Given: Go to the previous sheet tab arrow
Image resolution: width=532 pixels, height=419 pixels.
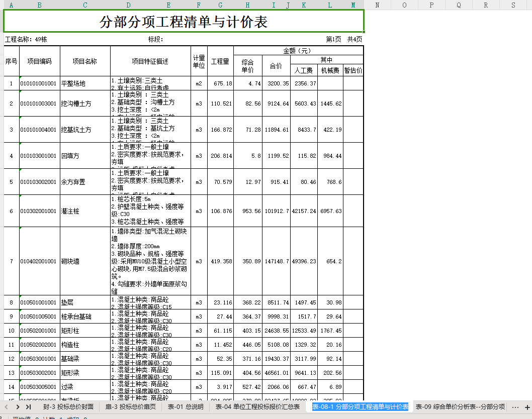Looking at the screenshot, I should 7,407.
